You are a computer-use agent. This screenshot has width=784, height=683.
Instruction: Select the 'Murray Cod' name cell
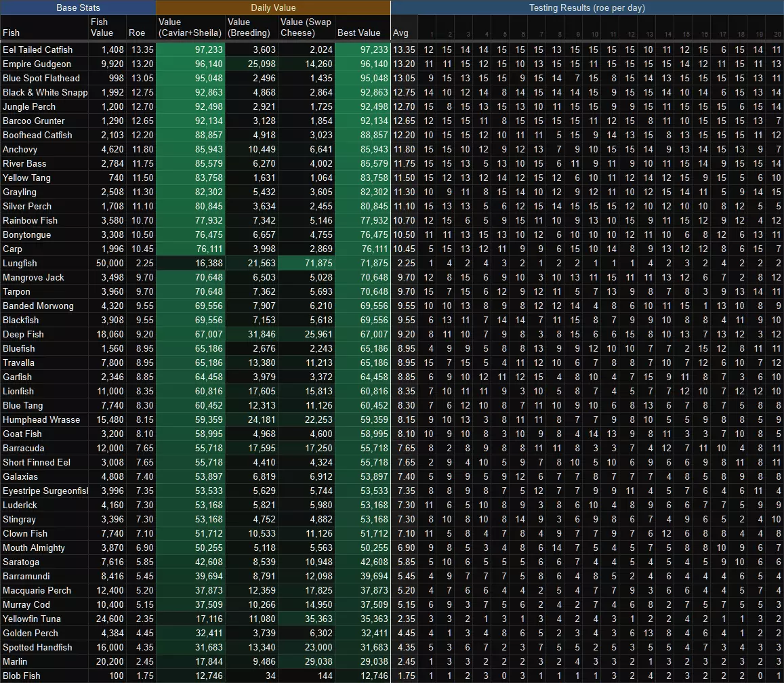(45, 605)
